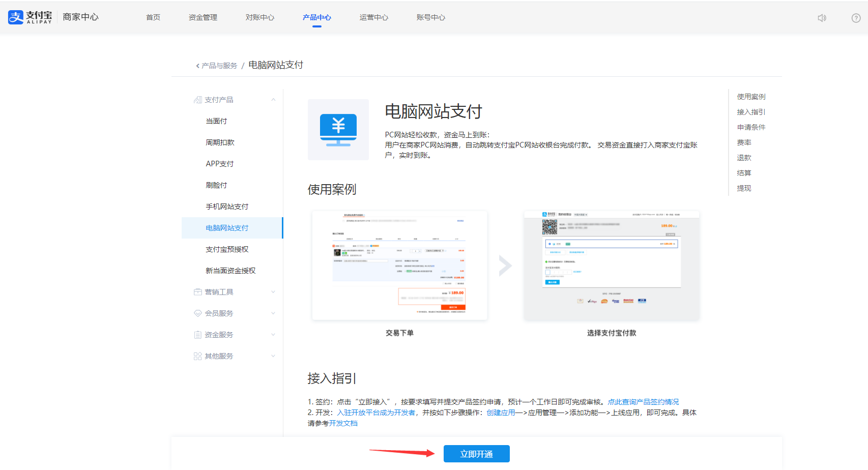
Task: Click the 支付产品 category icon
Action: pyautogui.click(x=198, y=100)
